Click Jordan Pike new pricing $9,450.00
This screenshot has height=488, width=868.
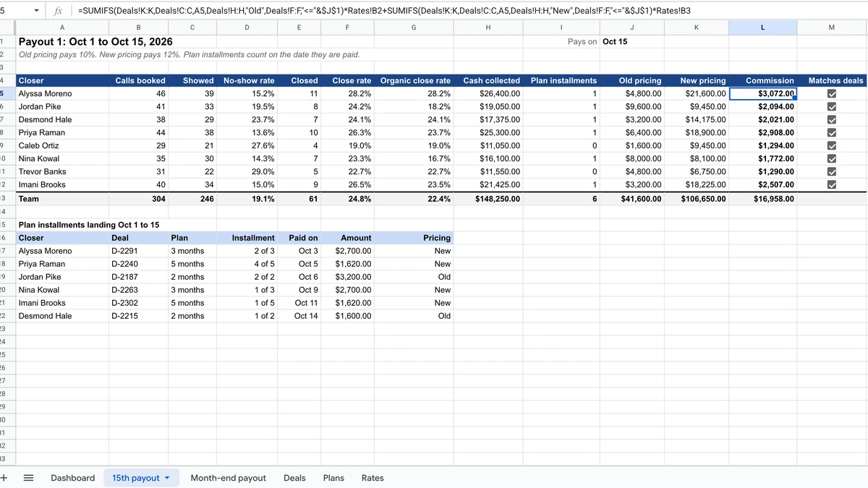[x=696, y=107]
